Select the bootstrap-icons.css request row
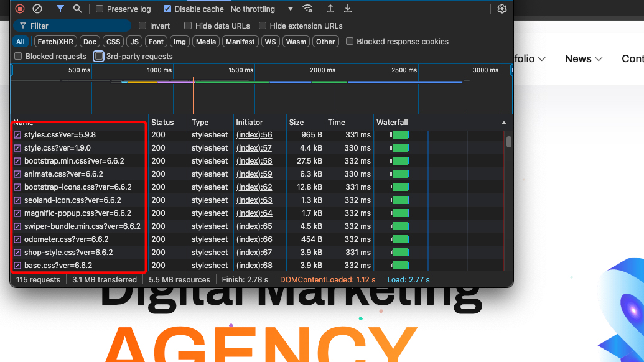644x362 pixels. click(x=78, y=187)
